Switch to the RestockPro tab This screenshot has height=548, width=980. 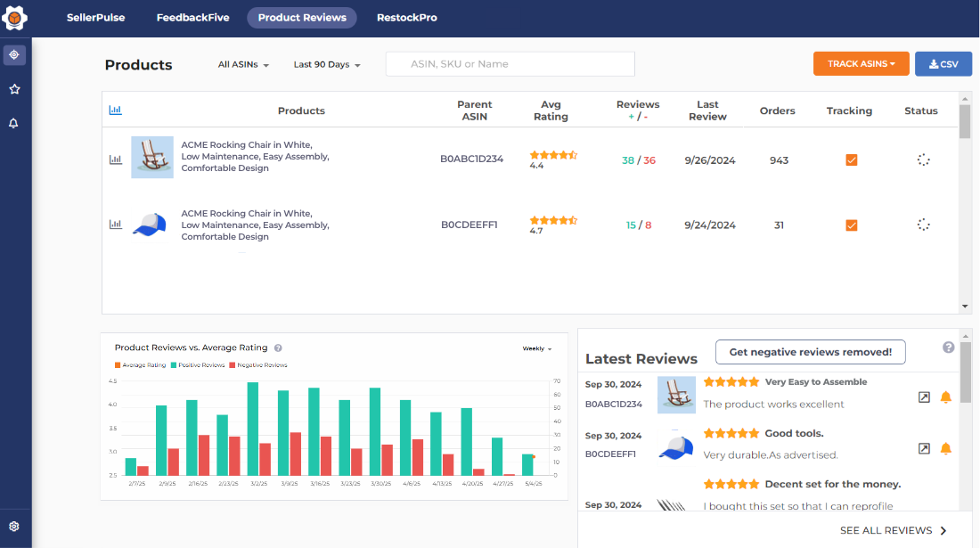pyautogui.click(x=406, y=18)
